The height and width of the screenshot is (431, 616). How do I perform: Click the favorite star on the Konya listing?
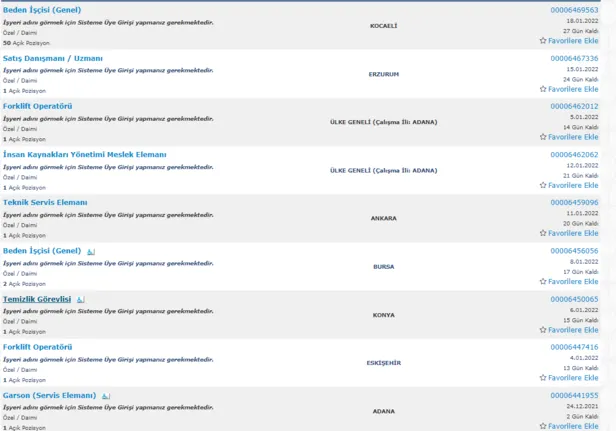pos(543,330)
